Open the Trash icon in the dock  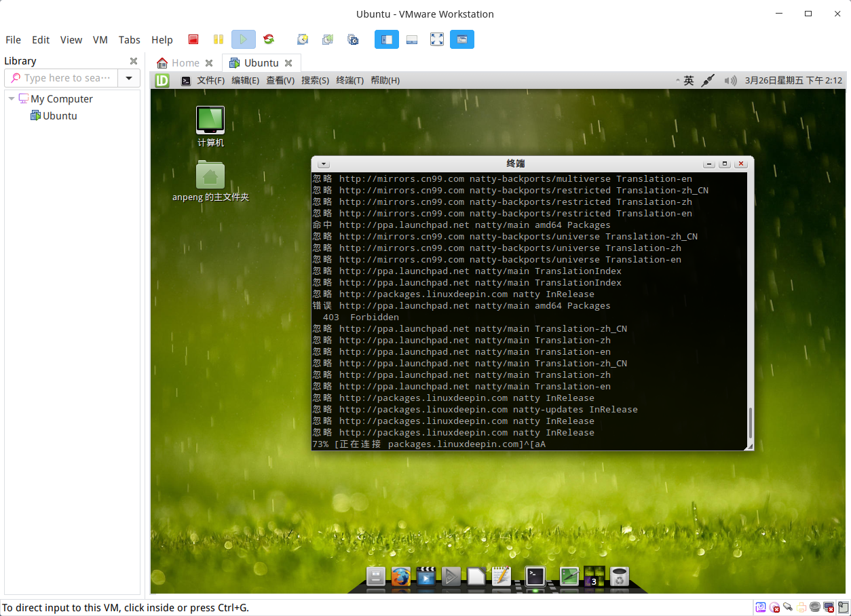pyautogui.click(x=619, y=577)
